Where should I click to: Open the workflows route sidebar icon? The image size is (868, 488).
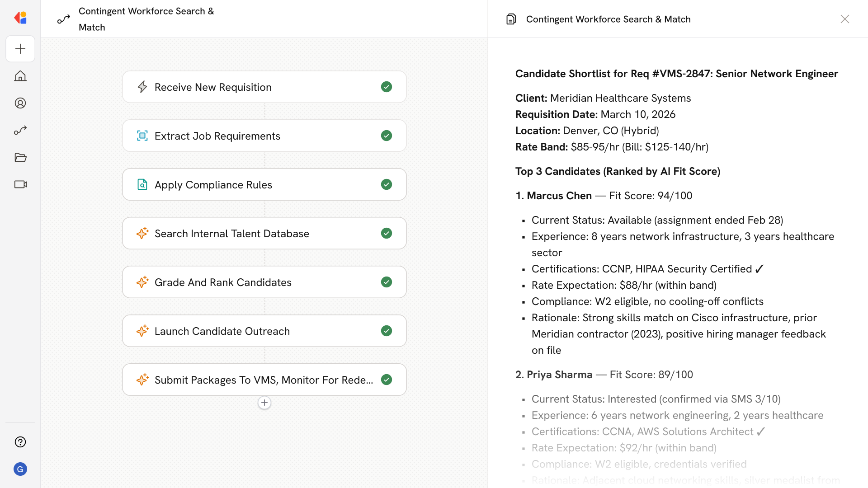[x=20, y=130]
